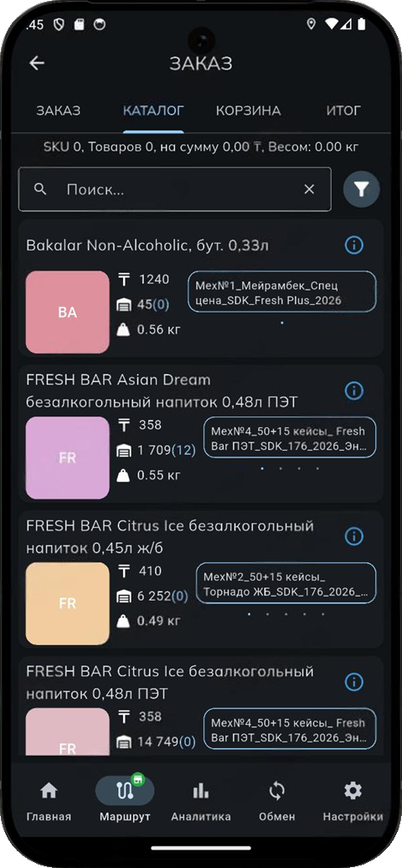Select Мех№2_50+15 кейсы Торнадо ЖБ promo box
Screen dimensions: 402x868
point(286,583)
